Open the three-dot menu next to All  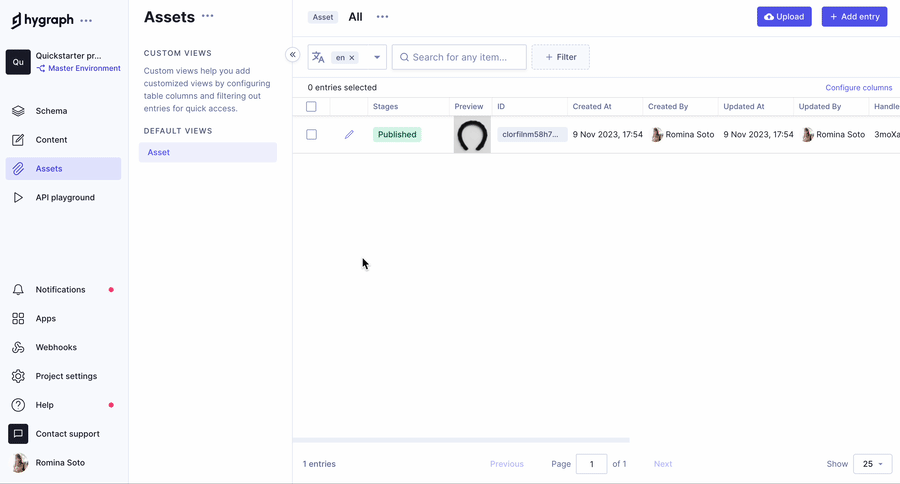coord(382,17)
